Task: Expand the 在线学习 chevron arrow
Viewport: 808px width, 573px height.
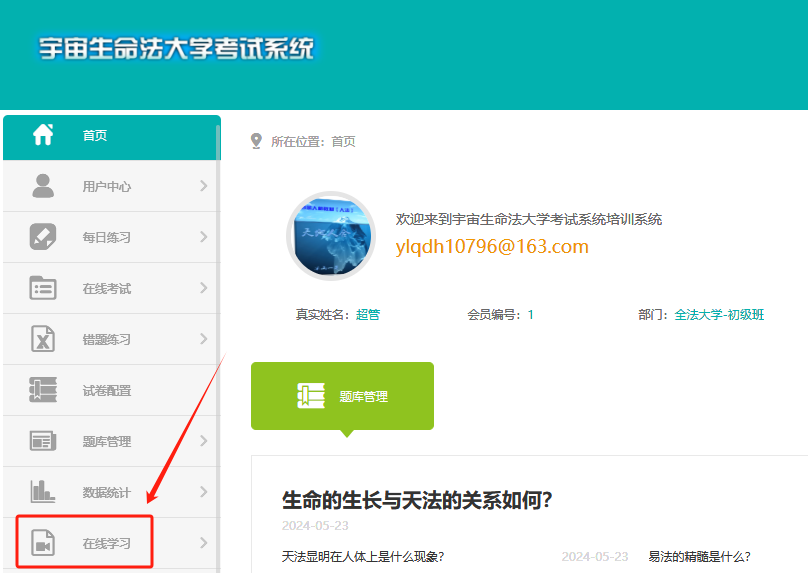Action: tap(204, 543)
